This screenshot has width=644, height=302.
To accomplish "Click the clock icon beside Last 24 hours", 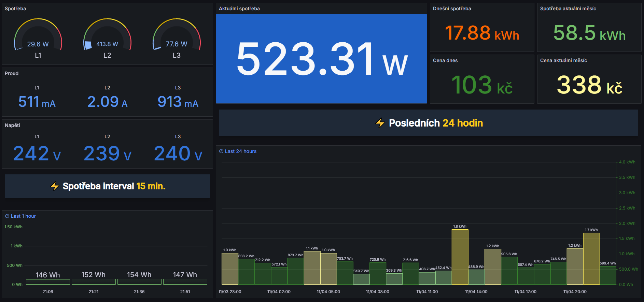I will click(221, 151).
